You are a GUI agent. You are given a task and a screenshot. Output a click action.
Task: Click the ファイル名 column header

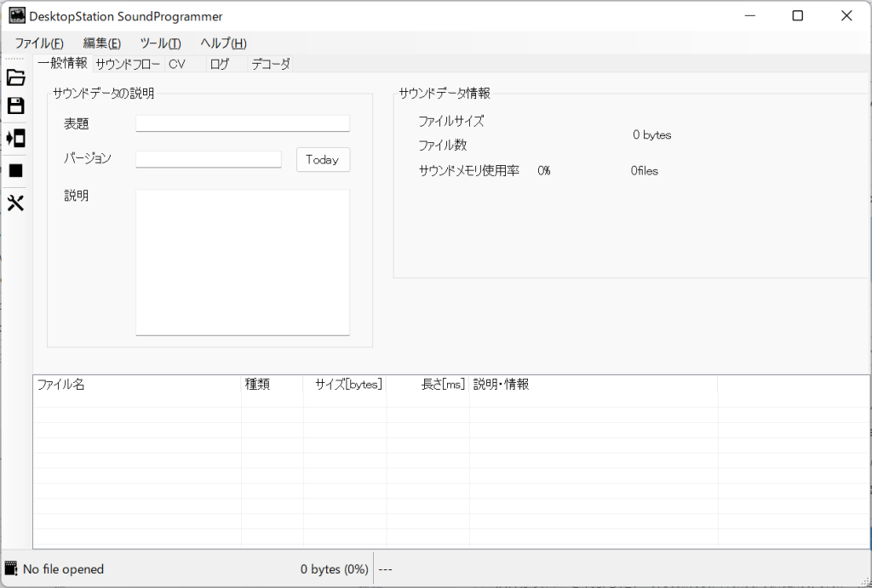(x=136, y=385)
